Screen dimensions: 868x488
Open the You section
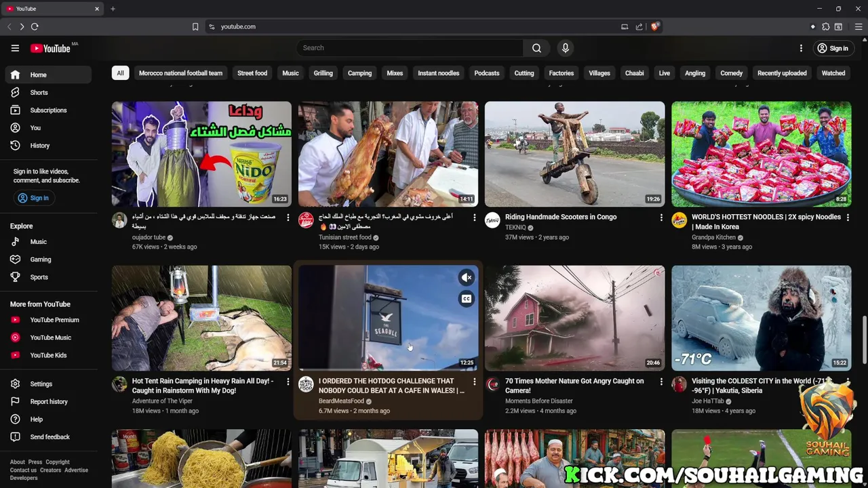coord(47,127)
